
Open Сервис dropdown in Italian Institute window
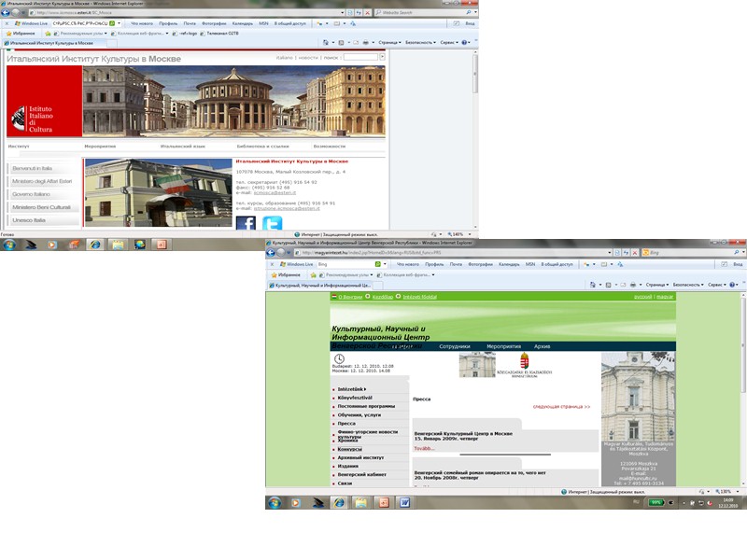(x=449, y=42)
